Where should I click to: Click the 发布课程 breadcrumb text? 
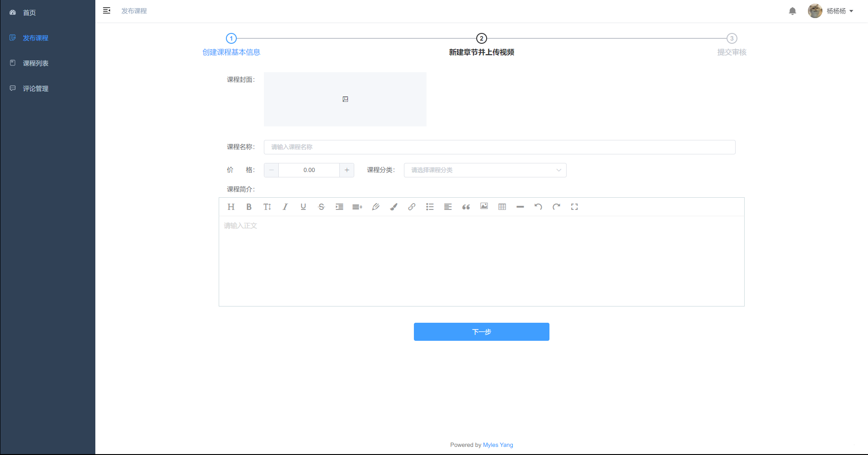[134, 11]
